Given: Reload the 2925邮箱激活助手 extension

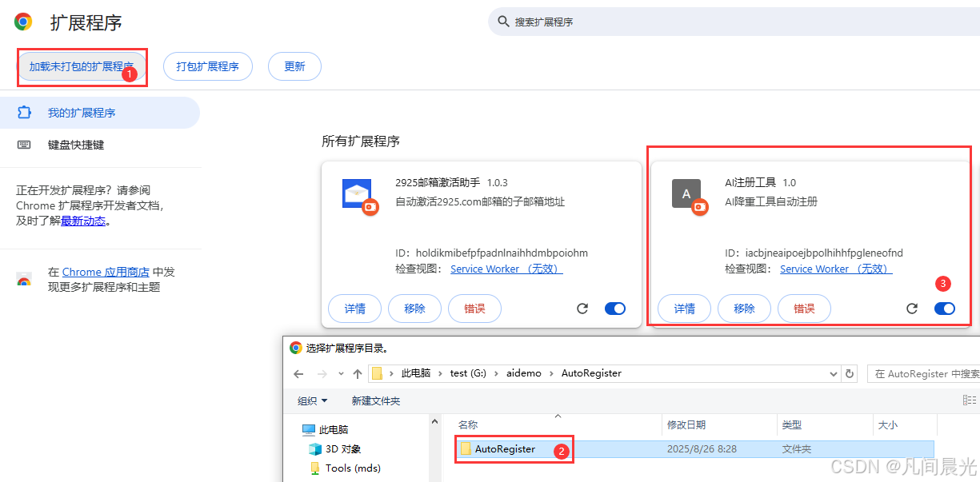Looking at the screenshot, I should 582,309.
